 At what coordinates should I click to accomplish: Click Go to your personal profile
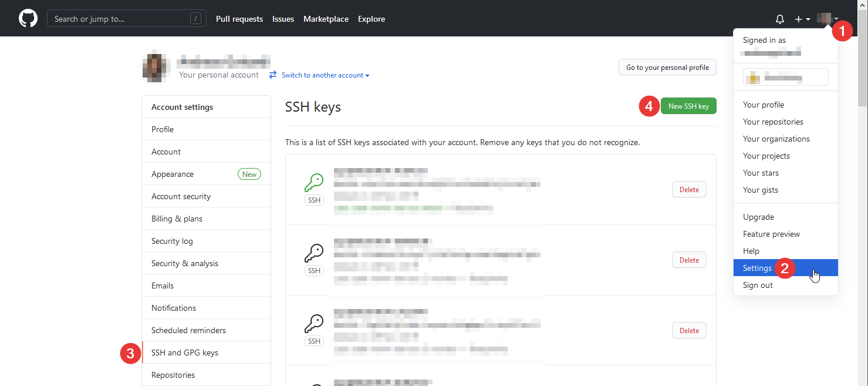coord(667,67)
